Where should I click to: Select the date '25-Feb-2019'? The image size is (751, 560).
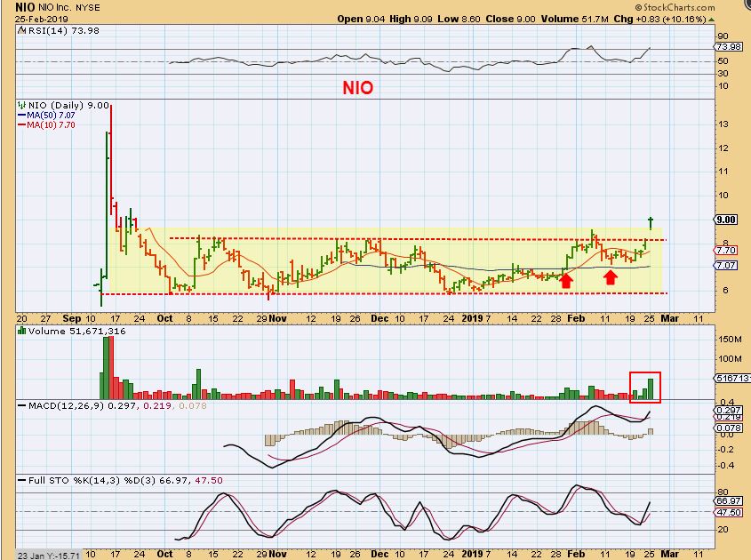[42, 20]
